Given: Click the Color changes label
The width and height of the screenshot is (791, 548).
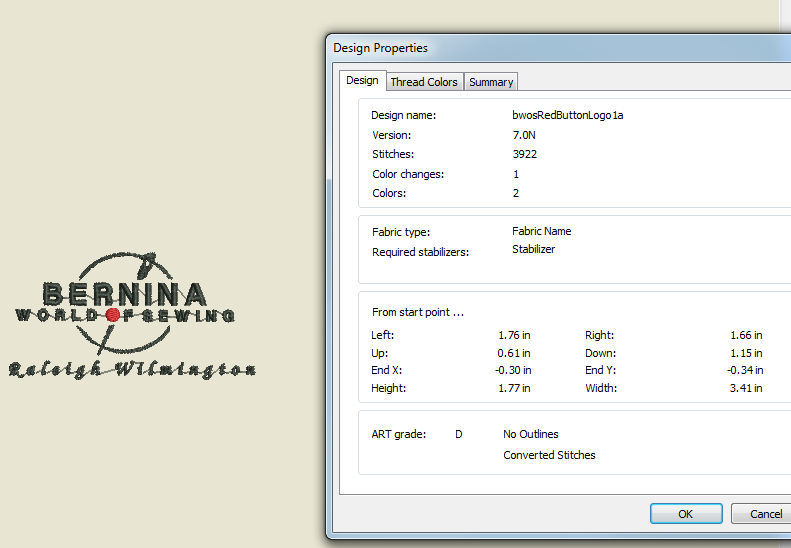Looking at the screenshot, I should pyautogui.click(x=408, y=174).
